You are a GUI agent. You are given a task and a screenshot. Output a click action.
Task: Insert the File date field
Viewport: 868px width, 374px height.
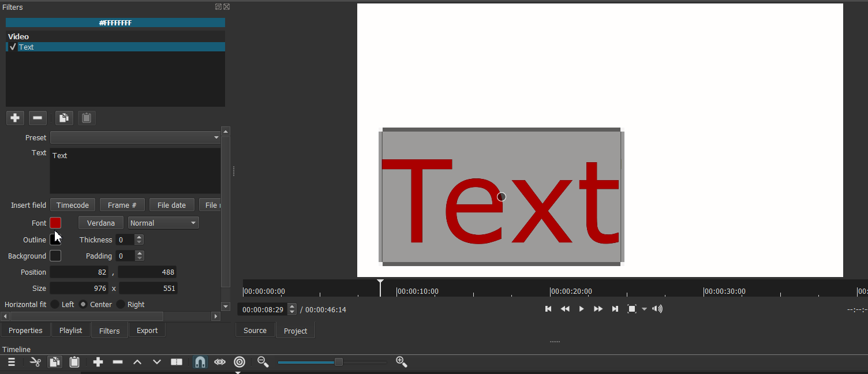172,205
